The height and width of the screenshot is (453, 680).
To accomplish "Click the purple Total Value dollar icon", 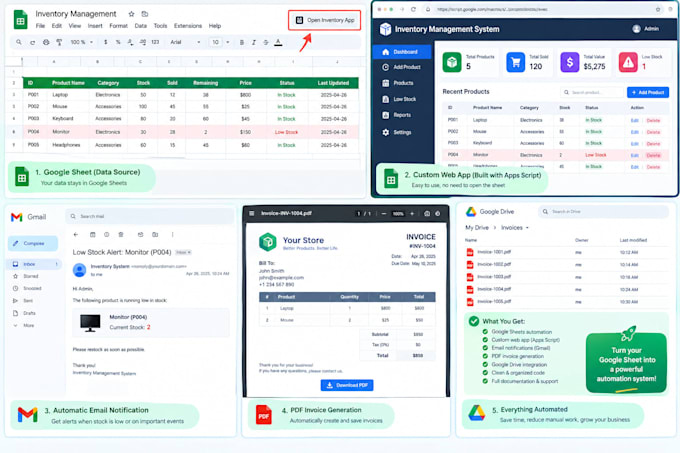I will pos(569,62).
